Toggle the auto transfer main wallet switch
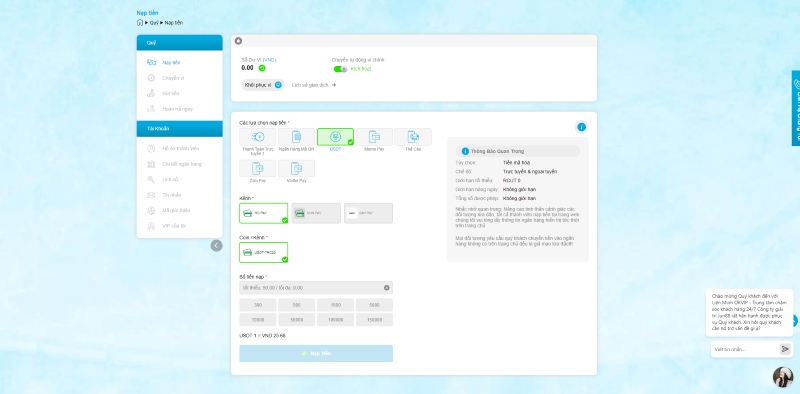The width and height of the screenshot is (800, 394). coord(340,69)
